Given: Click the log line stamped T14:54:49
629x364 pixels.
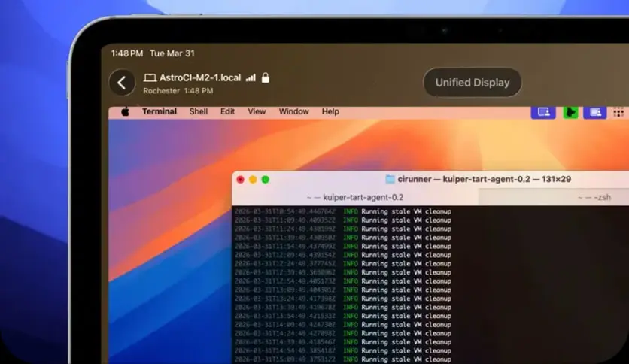Looking at the screenshot, I should tap(343, 350).
